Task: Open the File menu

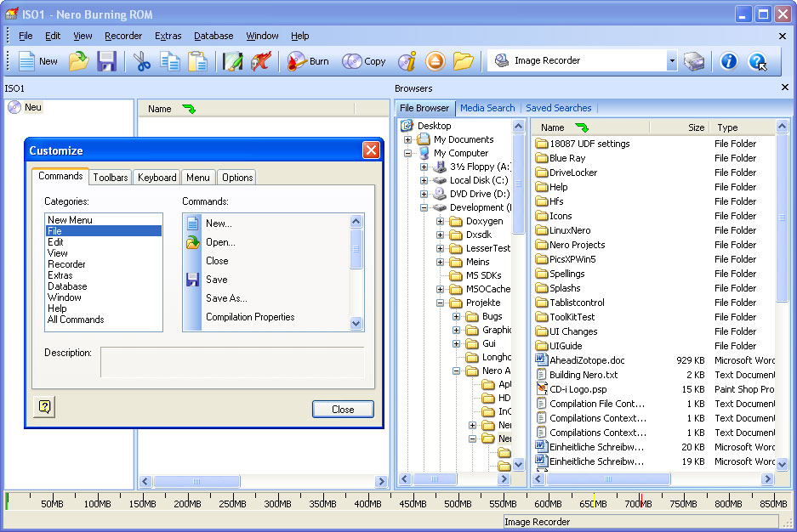Action: tap(26, 36)
